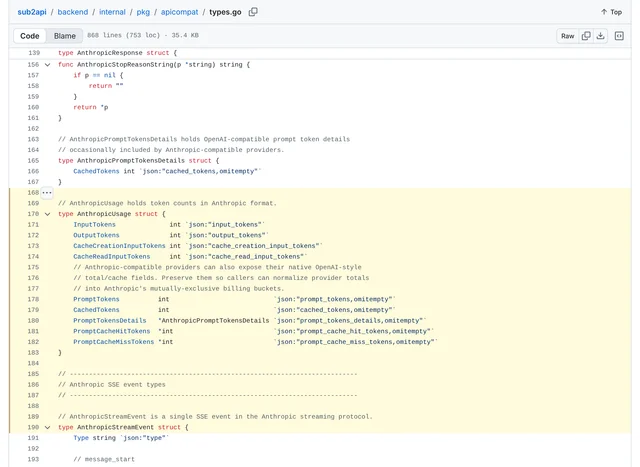This screenshot has width=640, height=467.
Task: Jump to Top of file
Action: (x=611, y=12)
